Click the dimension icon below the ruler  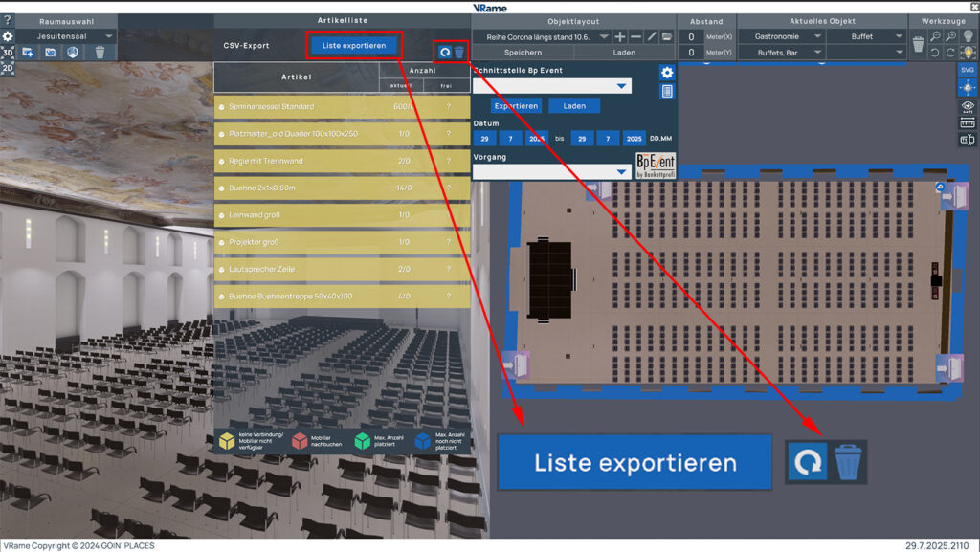pos(968,140)
